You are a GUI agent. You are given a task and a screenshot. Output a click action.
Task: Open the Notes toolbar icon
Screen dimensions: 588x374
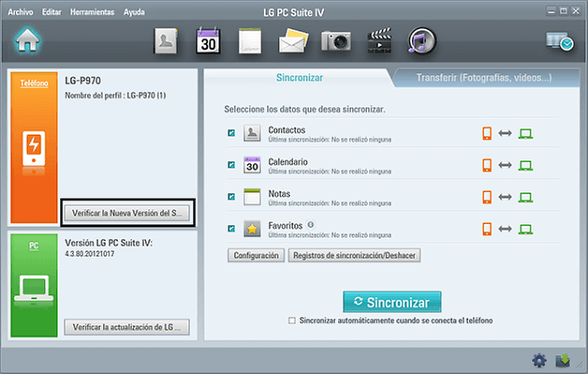tap(250, 40)
